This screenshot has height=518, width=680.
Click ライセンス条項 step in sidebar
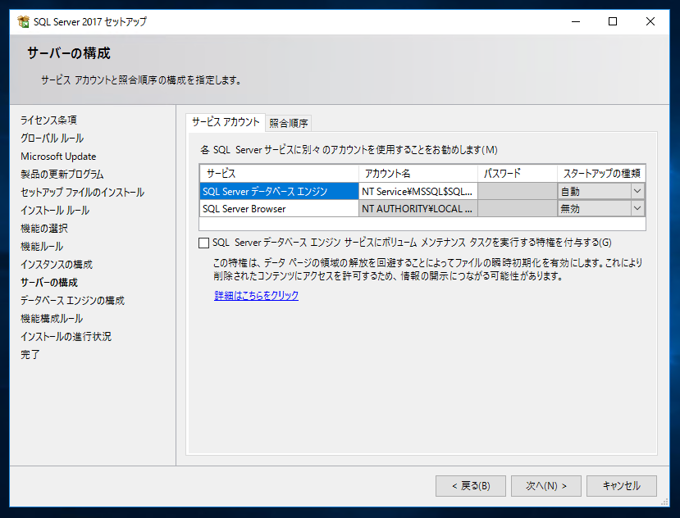pos(49,120)
